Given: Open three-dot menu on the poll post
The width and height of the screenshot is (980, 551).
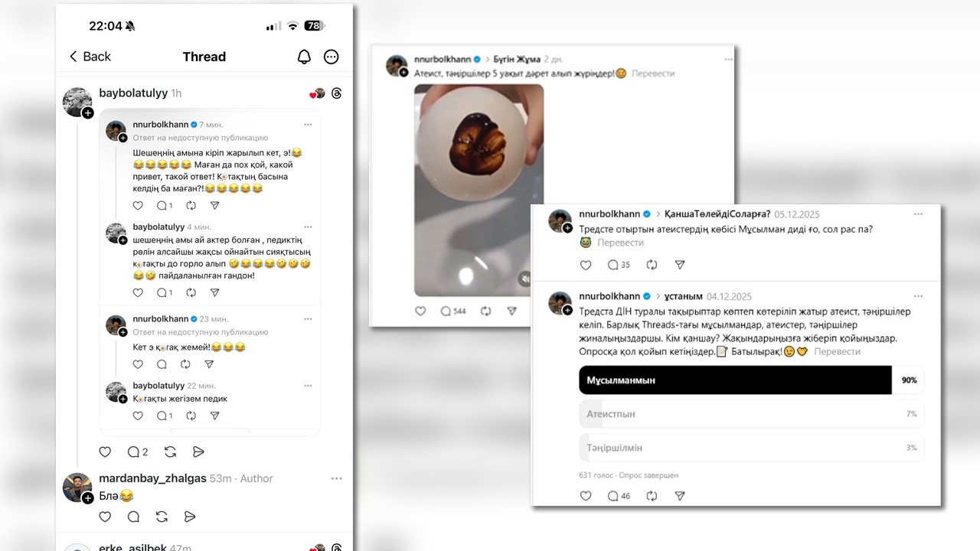Looking at the screenshot, I should click(916, 296).
